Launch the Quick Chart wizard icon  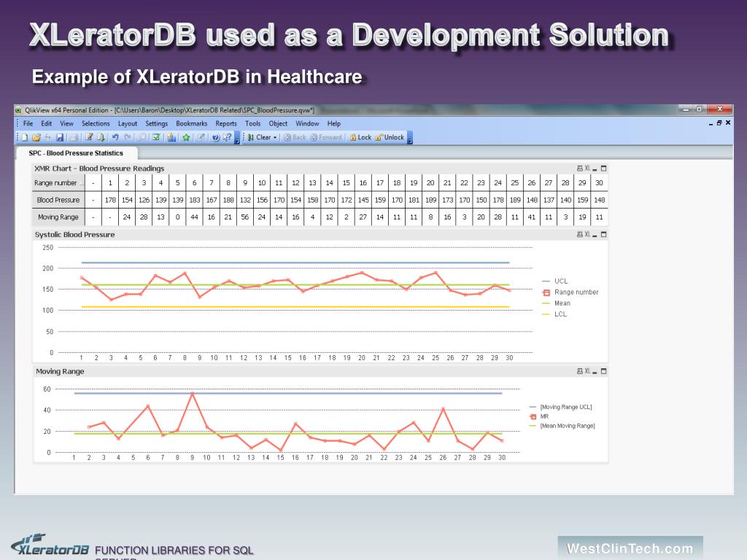171,138
